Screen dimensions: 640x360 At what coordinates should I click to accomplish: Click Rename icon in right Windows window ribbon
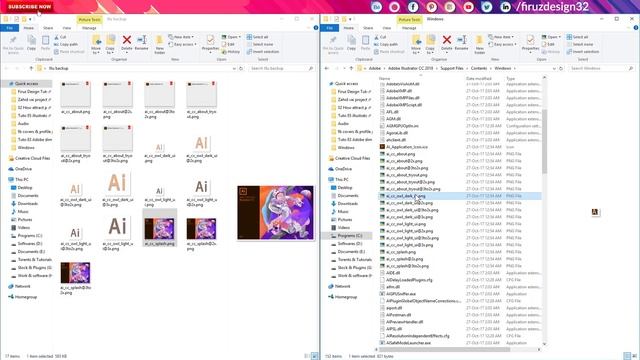pos(461,42)
